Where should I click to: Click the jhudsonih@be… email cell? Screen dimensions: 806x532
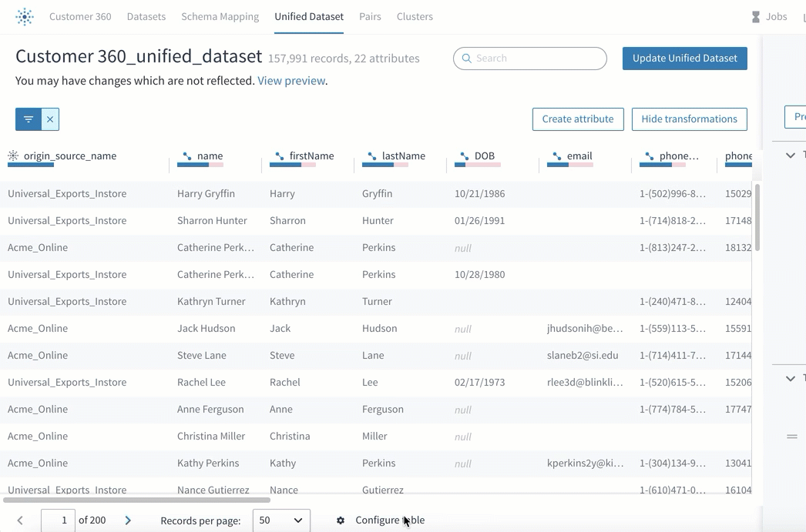click(x=585, y=328)
